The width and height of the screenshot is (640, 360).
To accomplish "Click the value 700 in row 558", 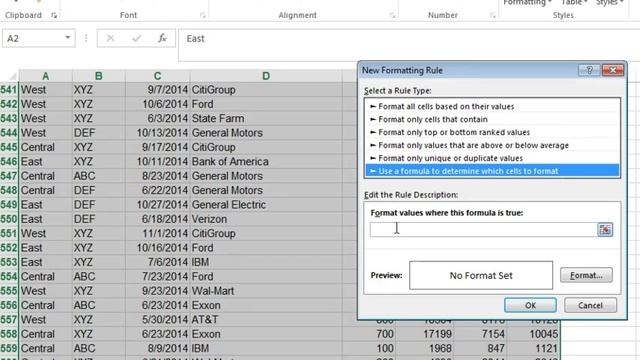I will [x=369, y=334].
